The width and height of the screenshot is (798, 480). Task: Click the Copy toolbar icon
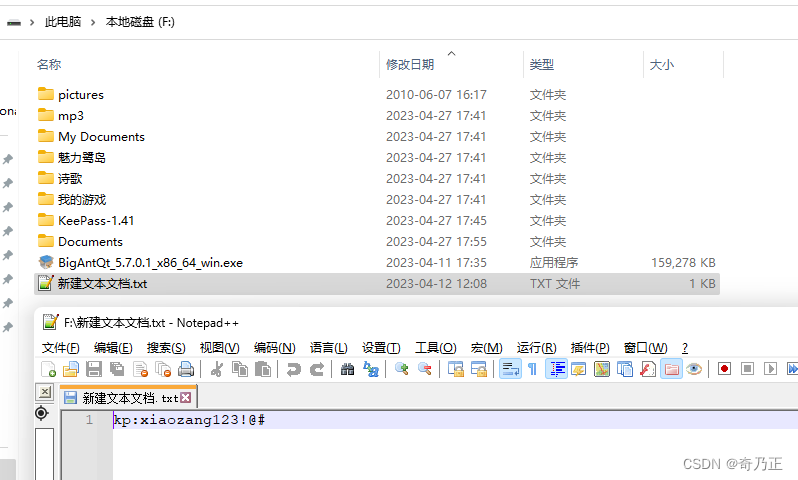[x=240, y=369]
